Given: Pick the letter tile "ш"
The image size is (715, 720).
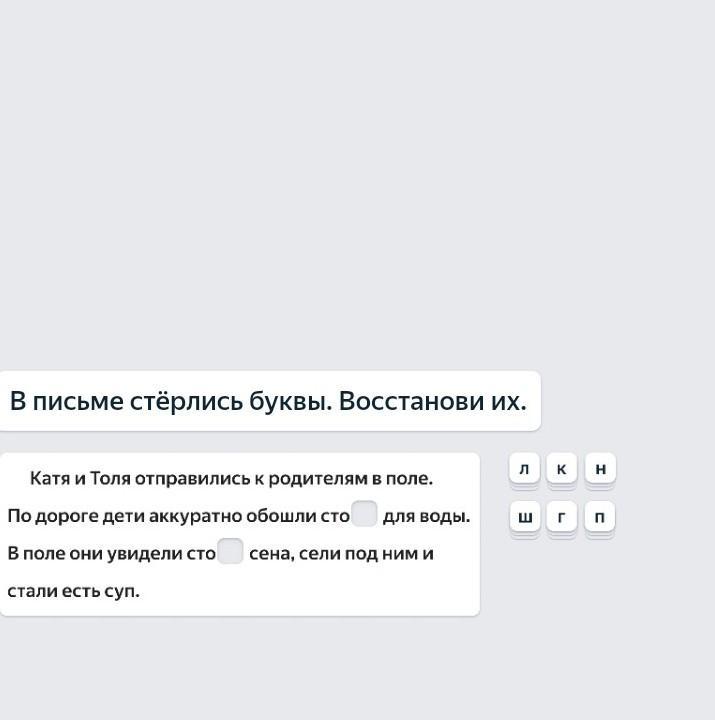Looking at the screenshot, I should coord(525,517).
